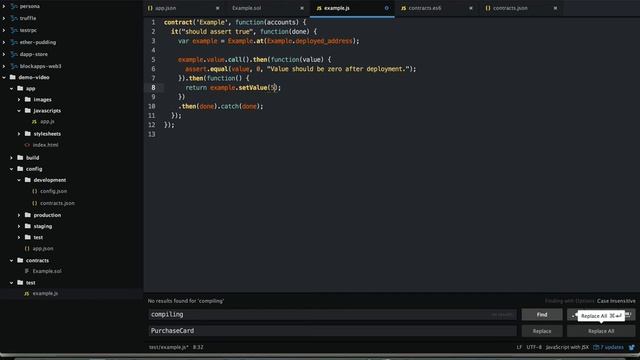Close the Example.sol tab
The width and height of the screenshot is (640, 360).
[302, 8]
